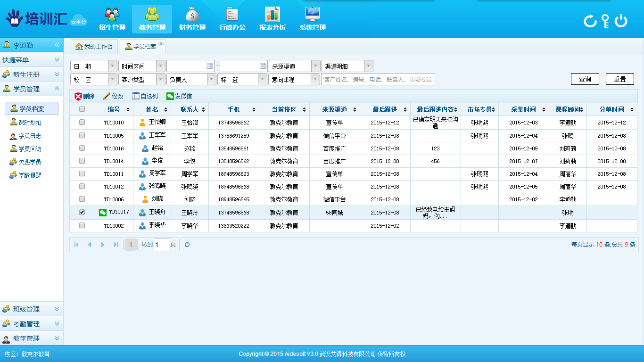This screenshot has height=362, width=644.
Task: Open 学龄提醒 in the sidebar
Action: (26, 175)
